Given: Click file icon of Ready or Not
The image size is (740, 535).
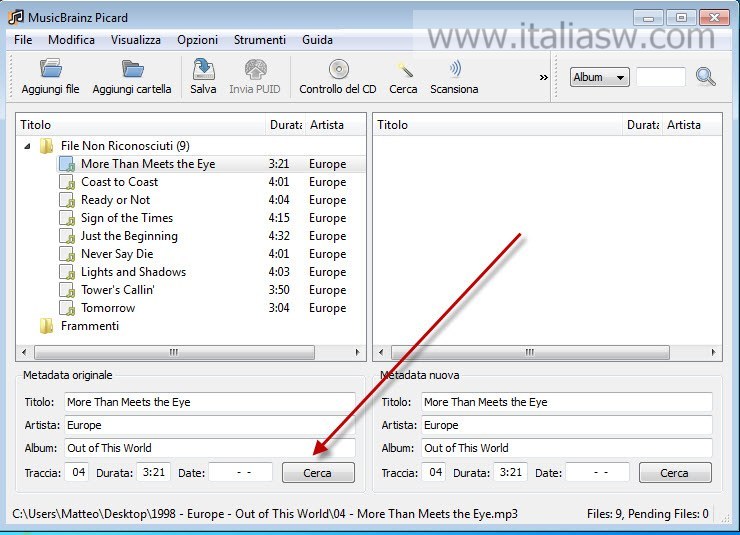Looking at the screenshot, I should pyautogui.click(x=67, y=200).
